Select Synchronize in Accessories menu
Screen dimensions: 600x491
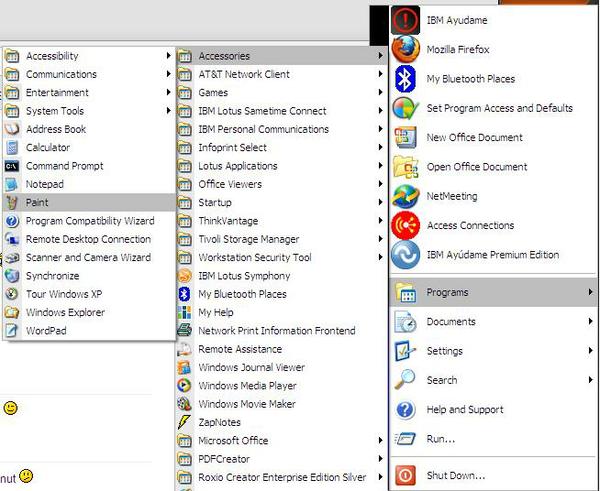click(89, 276)
